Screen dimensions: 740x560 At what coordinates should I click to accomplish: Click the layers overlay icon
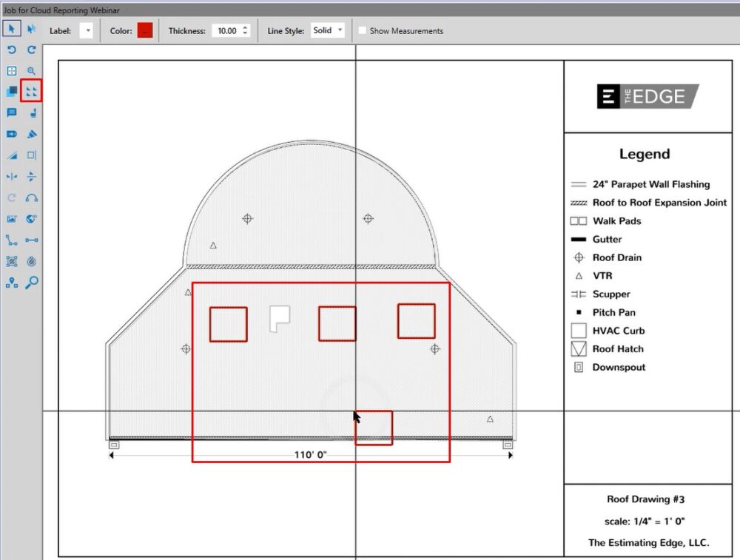tap(10, 92)
